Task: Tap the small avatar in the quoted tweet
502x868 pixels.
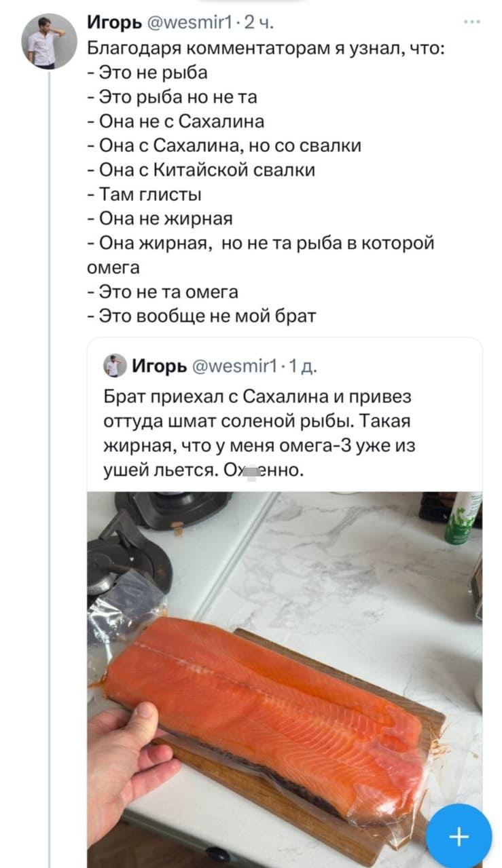Action: click(114, 366)
